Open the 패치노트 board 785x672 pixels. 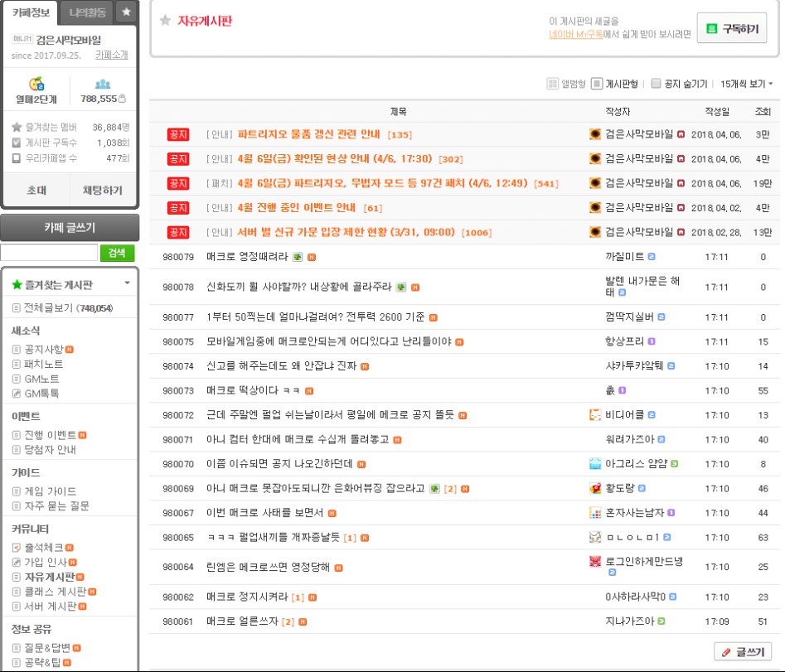click(44, 365)
